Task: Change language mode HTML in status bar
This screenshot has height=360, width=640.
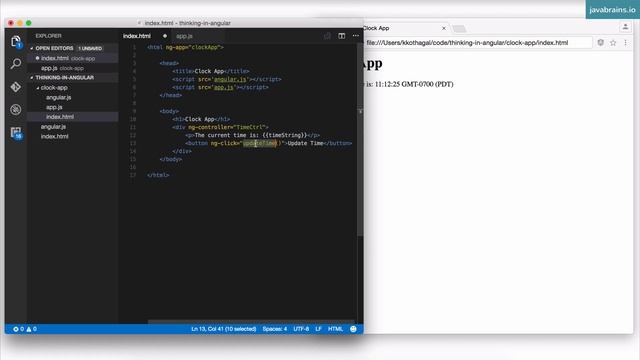Action: pyautogui.click(x=336, y=329)
